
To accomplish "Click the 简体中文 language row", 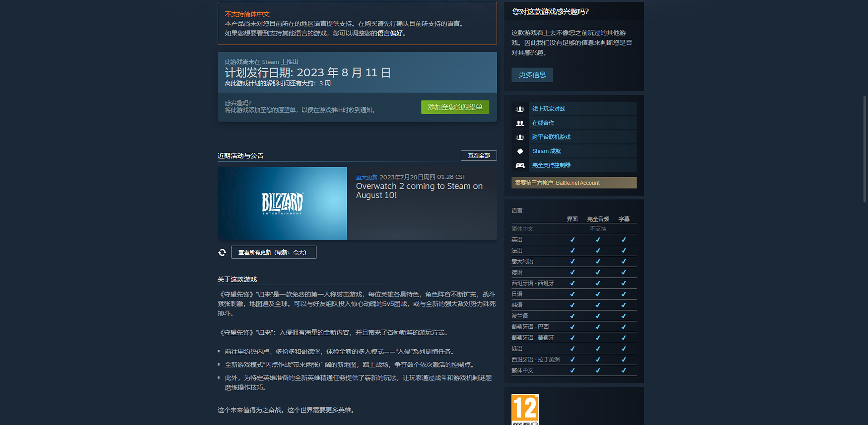I will (x=574, y=229).
